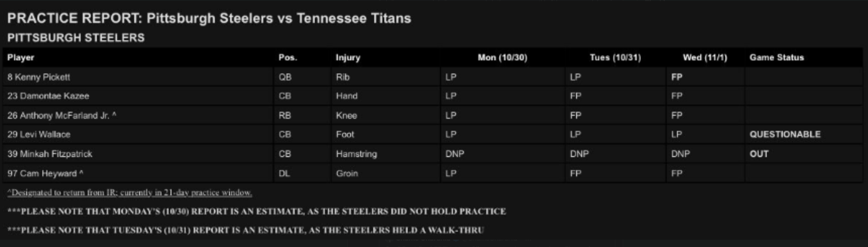868x247 pixels.
Task: Click the Player column header
Action: tap(21, 57)
